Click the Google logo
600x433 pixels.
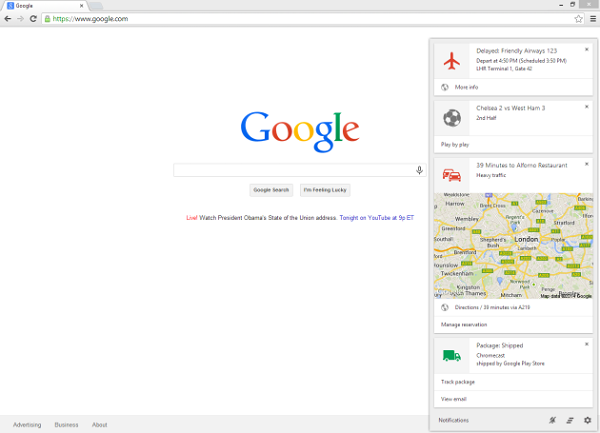(x=300, y=131)
